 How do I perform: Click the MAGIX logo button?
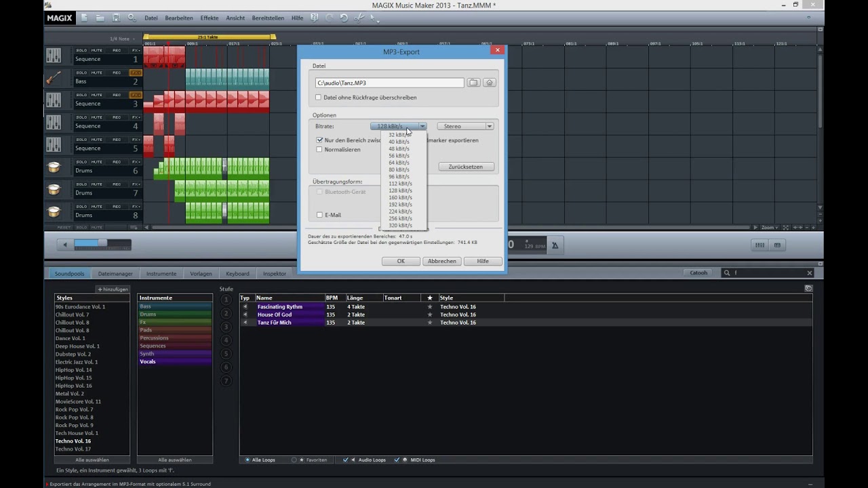60,18
